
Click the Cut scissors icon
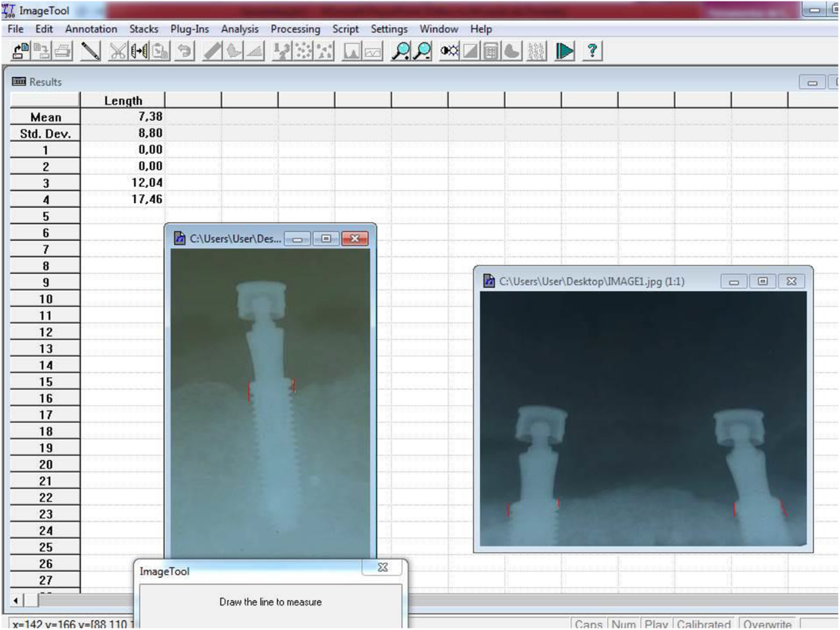[118, 52]
